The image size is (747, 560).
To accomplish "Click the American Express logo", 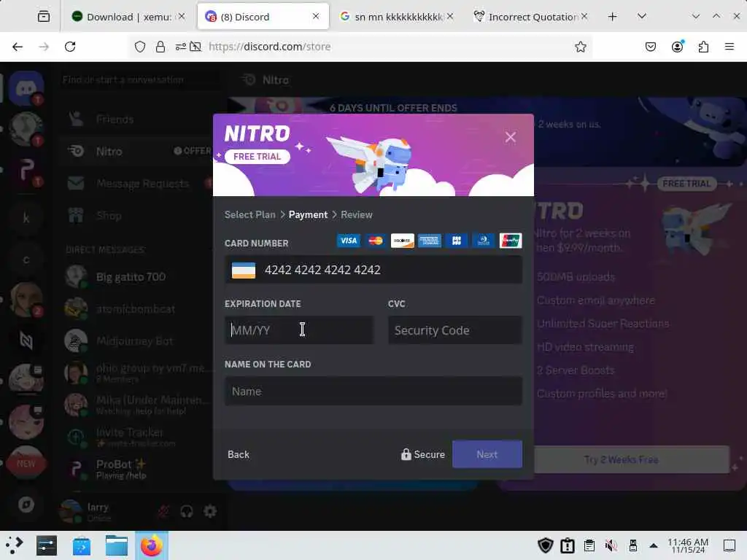I will [429, 241].
